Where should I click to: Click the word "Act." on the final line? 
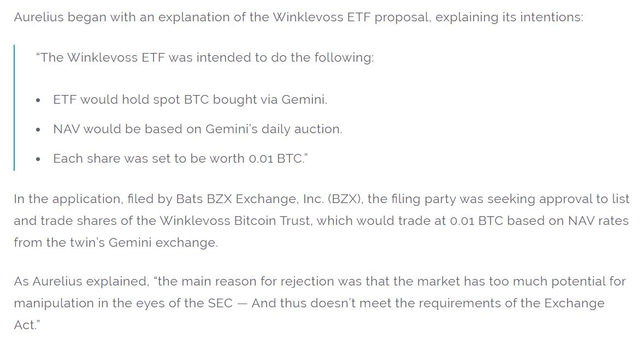(26, 325)
